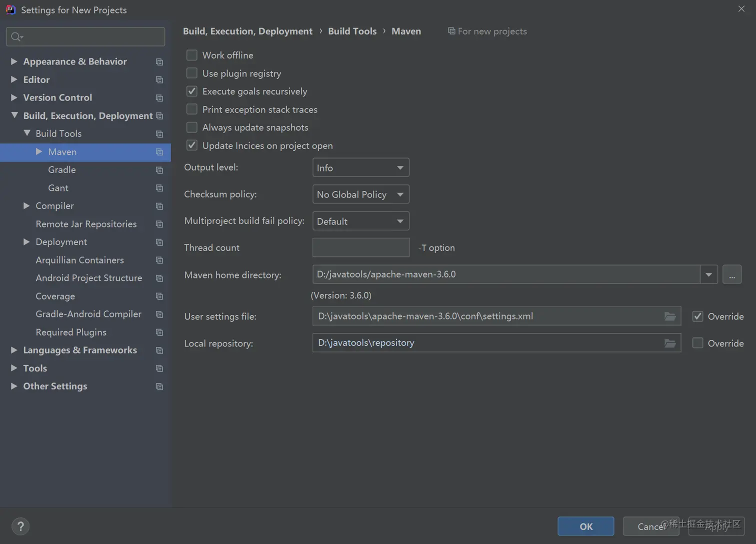Enable Use plugin registry checkbox
The width and height of the screenshot is (756, 544).
coord(191,73)
